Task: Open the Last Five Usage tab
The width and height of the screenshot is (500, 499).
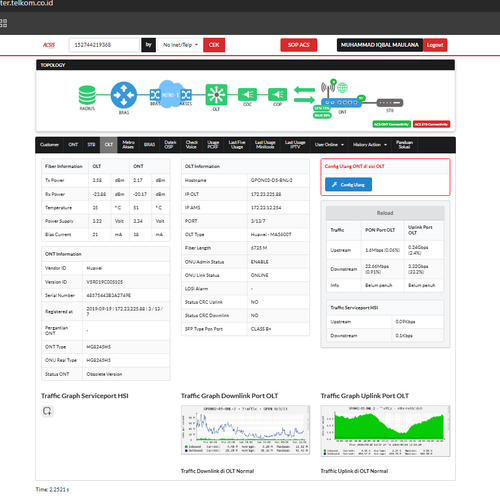Action: pos(237,145)
